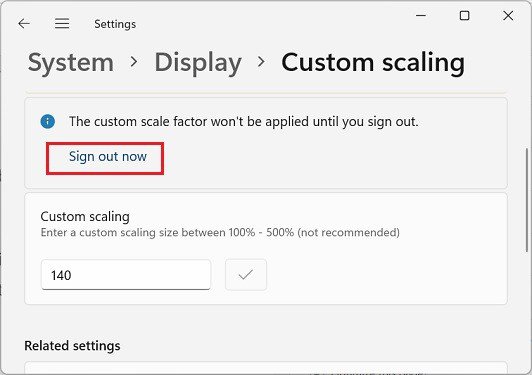Click Sign out now link
This screenshot has height=375, width=532.
108,157
